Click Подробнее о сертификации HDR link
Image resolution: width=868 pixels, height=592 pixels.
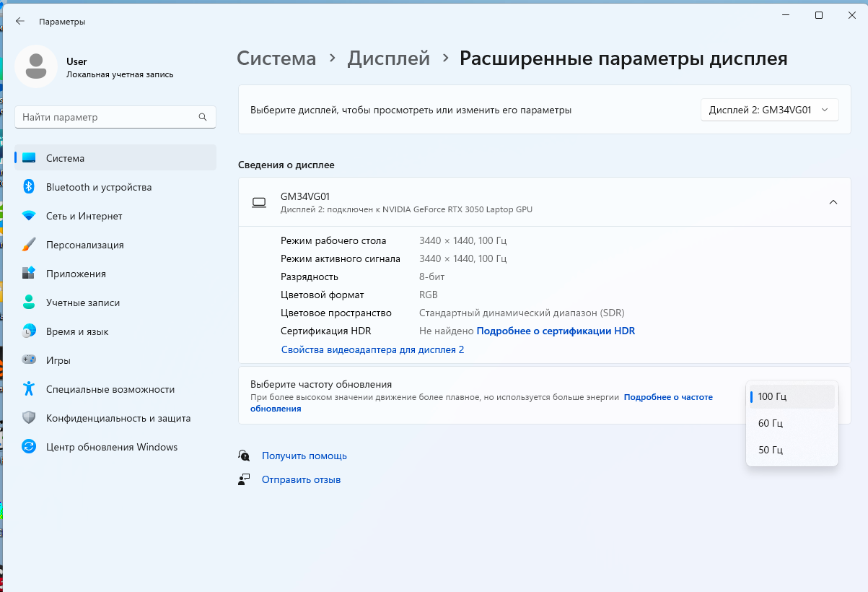(x=556, y=331)
